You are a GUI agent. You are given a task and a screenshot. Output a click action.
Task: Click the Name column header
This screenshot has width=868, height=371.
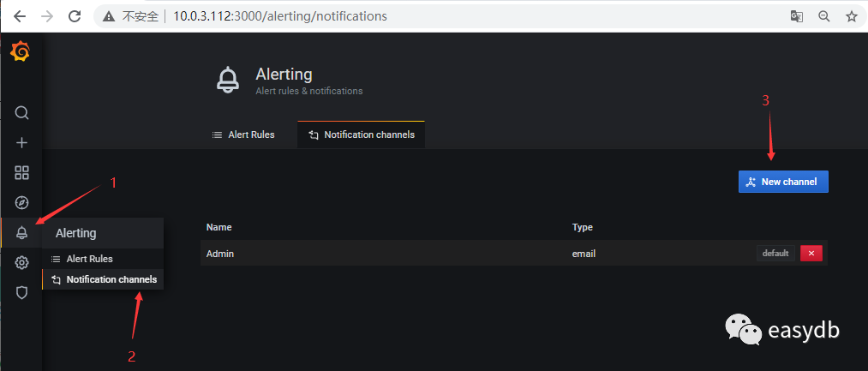tap(218, 227)
